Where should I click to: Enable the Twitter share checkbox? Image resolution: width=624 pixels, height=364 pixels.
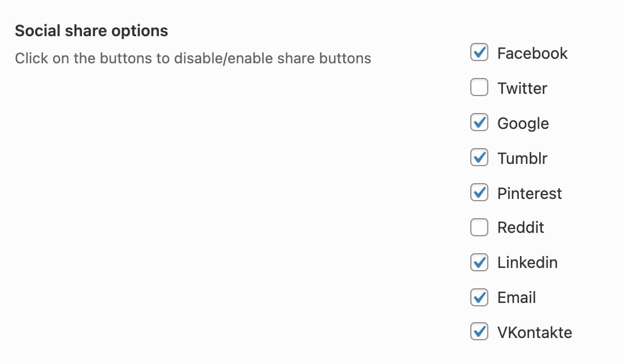(479, 87)
